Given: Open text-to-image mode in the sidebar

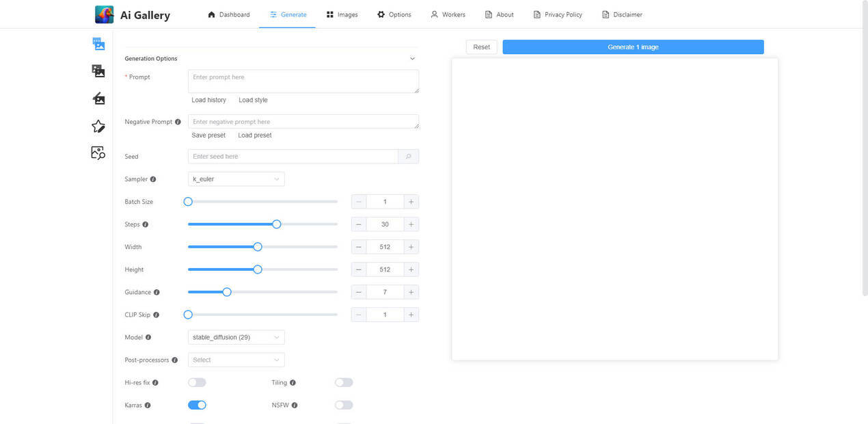Looking at the screenshot, I should (98, 44).
